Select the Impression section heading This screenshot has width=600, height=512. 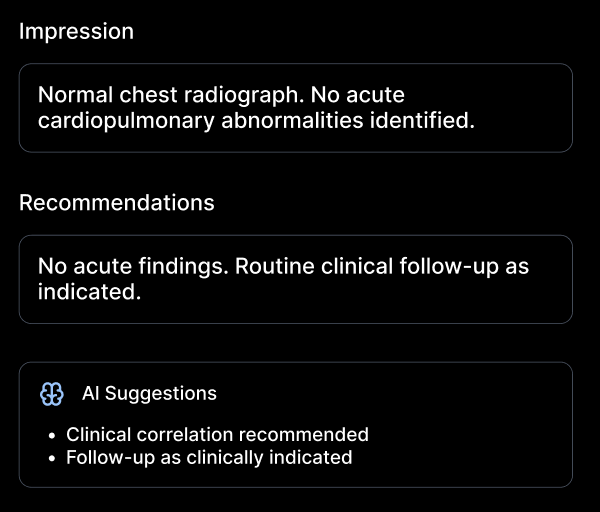coord(76,31)
